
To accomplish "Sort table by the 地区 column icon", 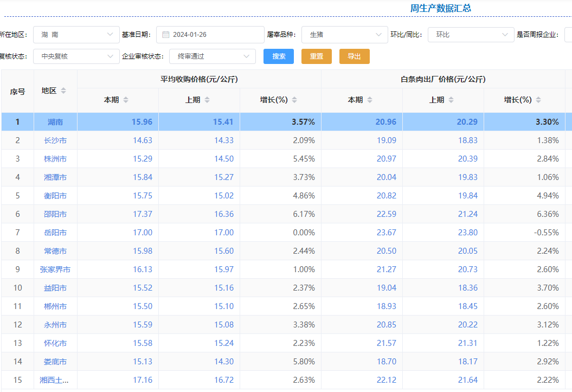I will coord(63,91).
